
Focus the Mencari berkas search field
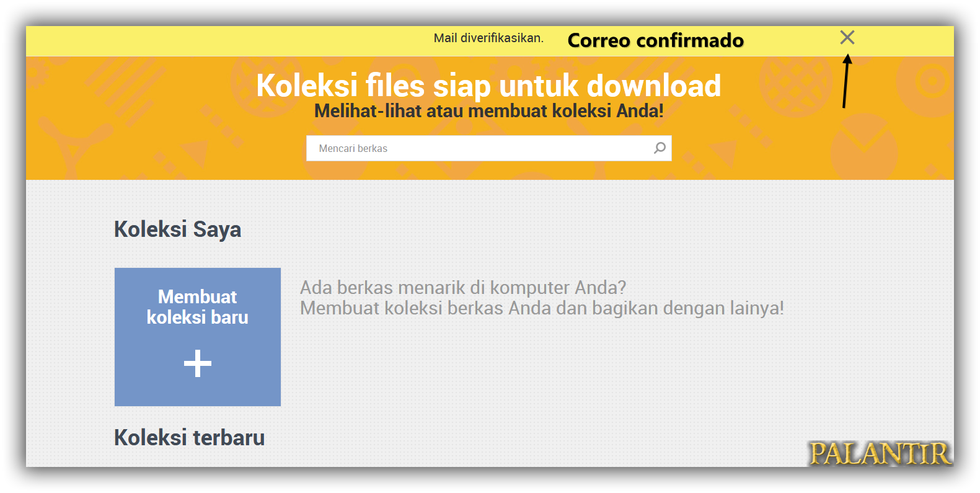pyautogui.click(x=488, y=148)
